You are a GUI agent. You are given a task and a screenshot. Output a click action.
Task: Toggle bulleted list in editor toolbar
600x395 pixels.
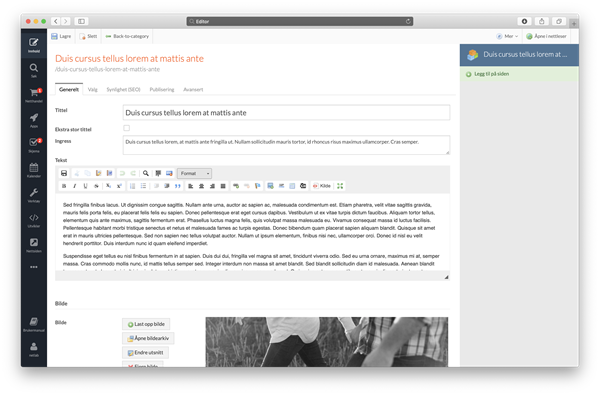click(x=143, y=186)
